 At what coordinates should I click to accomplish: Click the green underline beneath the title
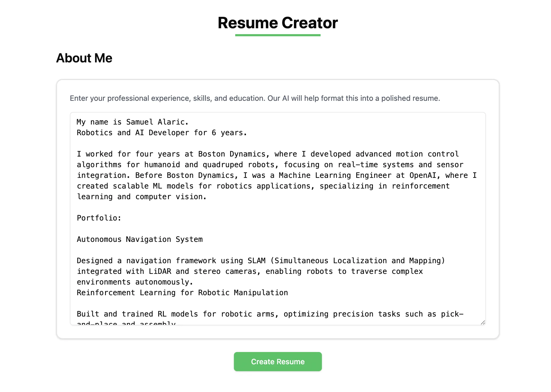[278, 35]
